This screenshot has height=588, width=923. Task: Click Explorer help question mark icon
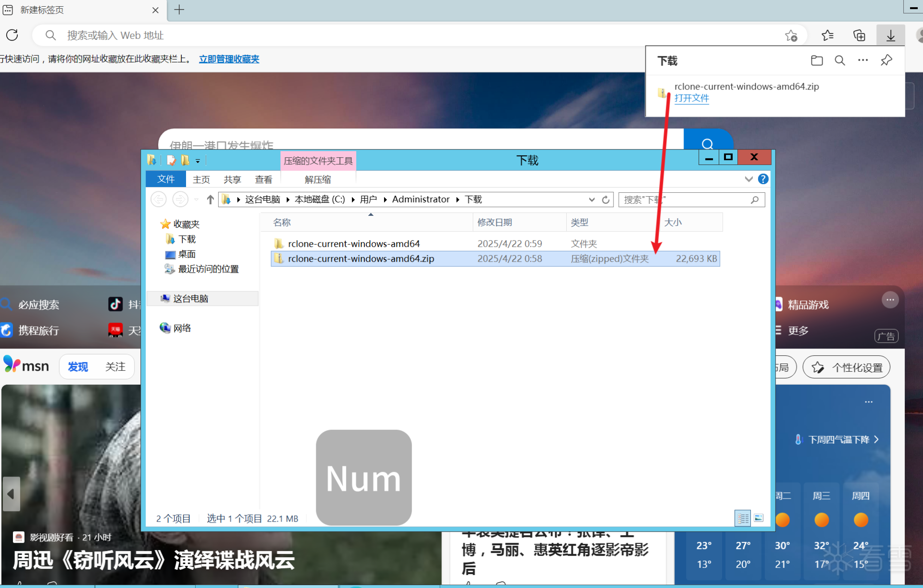tap(763, 179)
